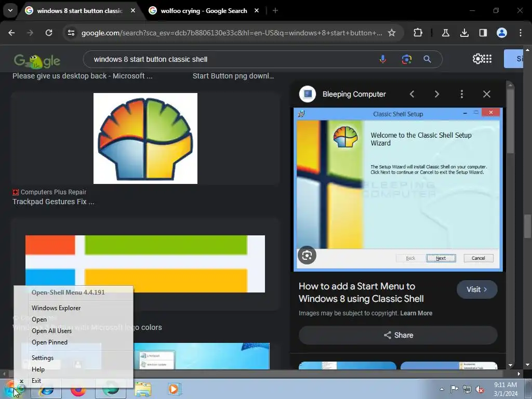The image size is (532, 399).
Task: Go forward to next page
Action: click(x=30, y=33)
